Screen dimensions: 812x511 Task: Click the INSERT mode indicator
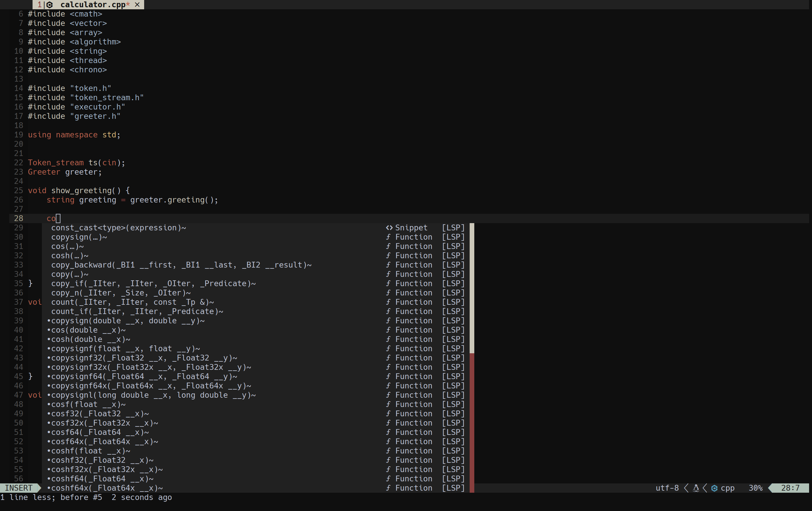(19, 488)
